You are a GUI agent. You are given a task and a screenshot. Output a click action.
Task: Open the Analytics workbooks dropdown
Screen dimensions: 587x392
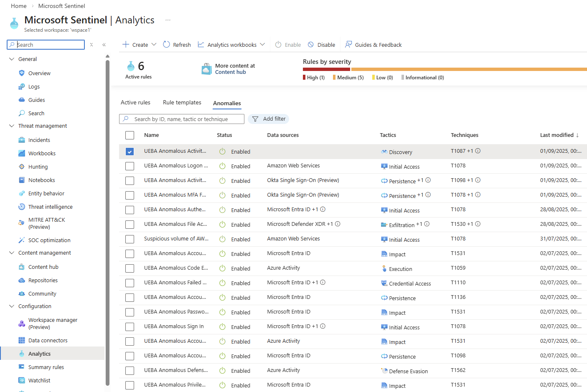click(262, 45)
